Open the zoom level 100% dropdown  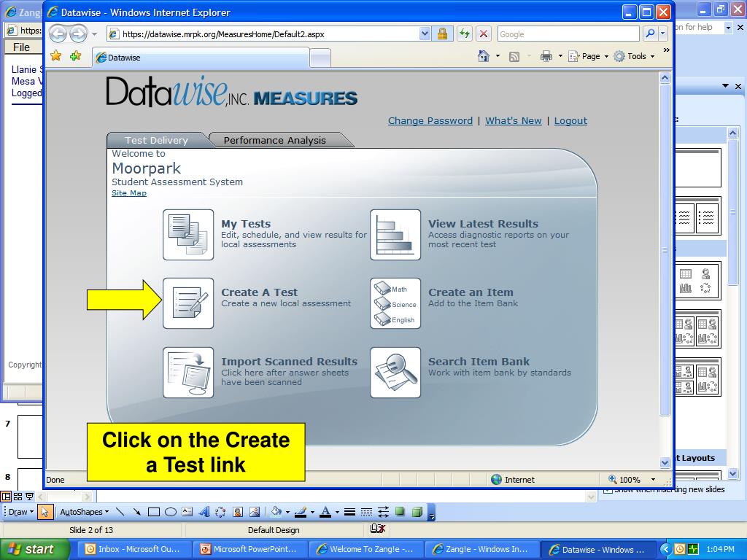[x=653, y=480]
